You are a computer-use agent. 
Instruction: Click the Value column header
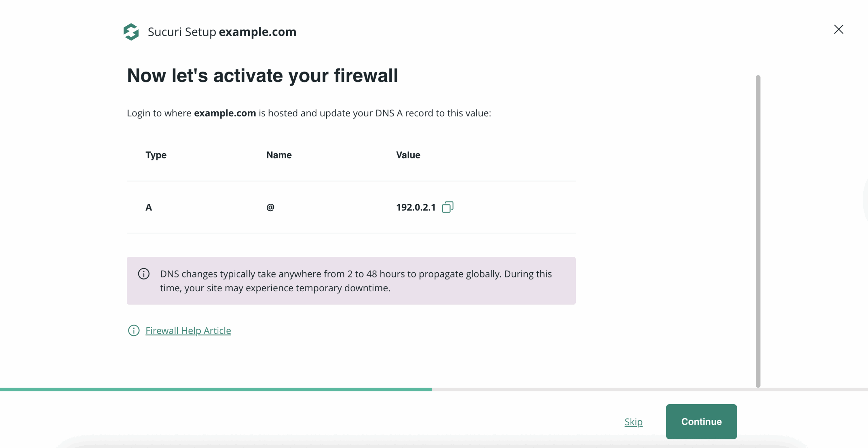point(408,155)
